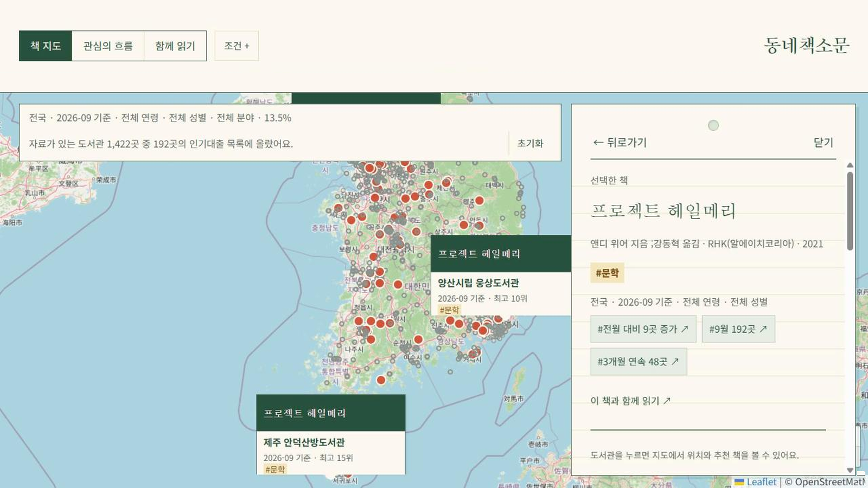Select the book title 프로젝트 헤일메리 in the detail panel
This screenshot has height=488, width=868.
click(x=663, y=210)
